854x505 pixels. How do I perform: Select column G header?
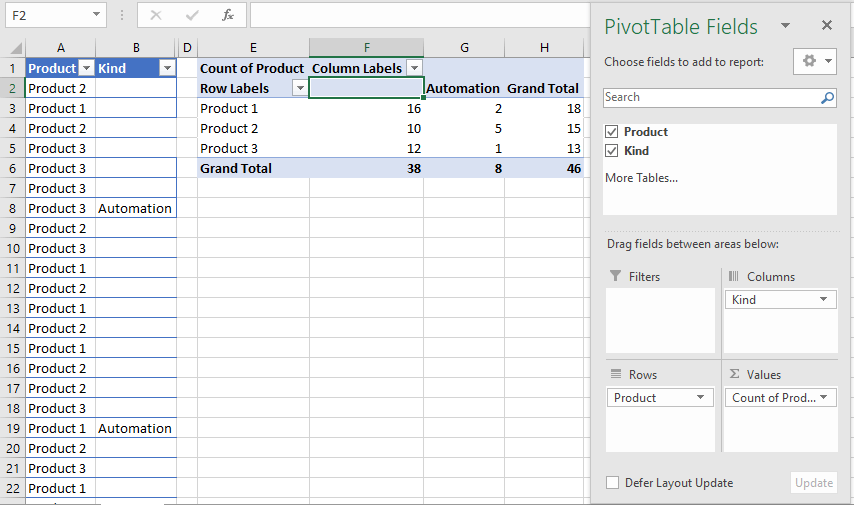[x=464, y=48]
